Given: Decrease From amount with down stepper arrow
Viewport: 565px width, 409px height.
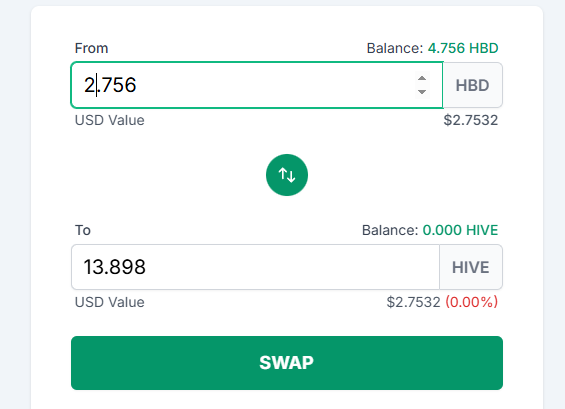Looking at the screenshot, I should pos(422,92).
